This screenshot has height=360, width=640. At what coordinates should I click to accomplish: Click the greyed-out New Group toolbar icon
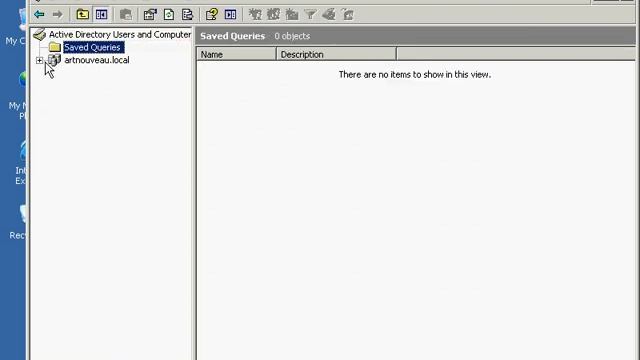point(273,15)
